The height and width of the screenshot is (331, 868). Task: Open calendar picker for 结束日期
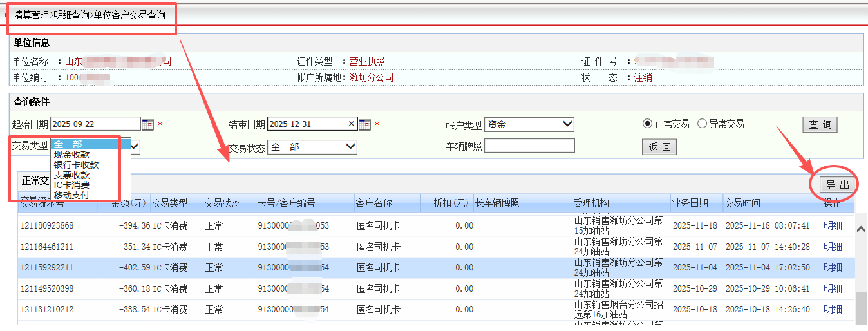364,124
